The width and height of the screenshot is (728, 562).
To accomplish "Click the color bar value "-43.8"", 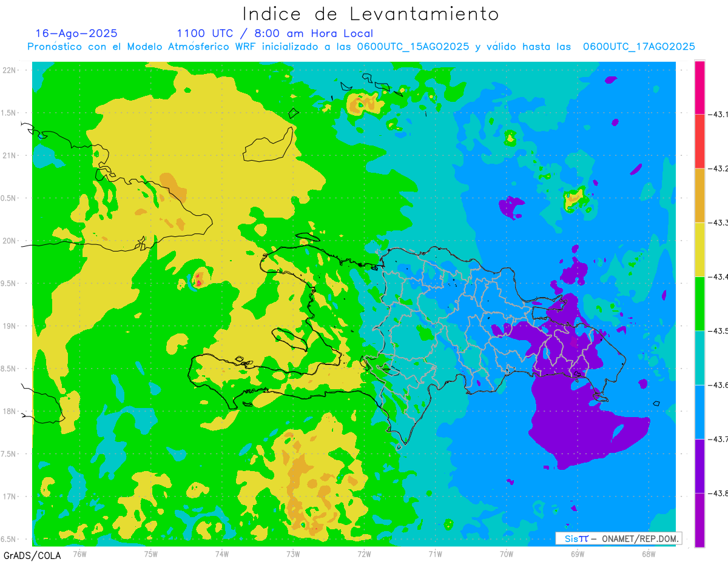I will pos(718,493).
